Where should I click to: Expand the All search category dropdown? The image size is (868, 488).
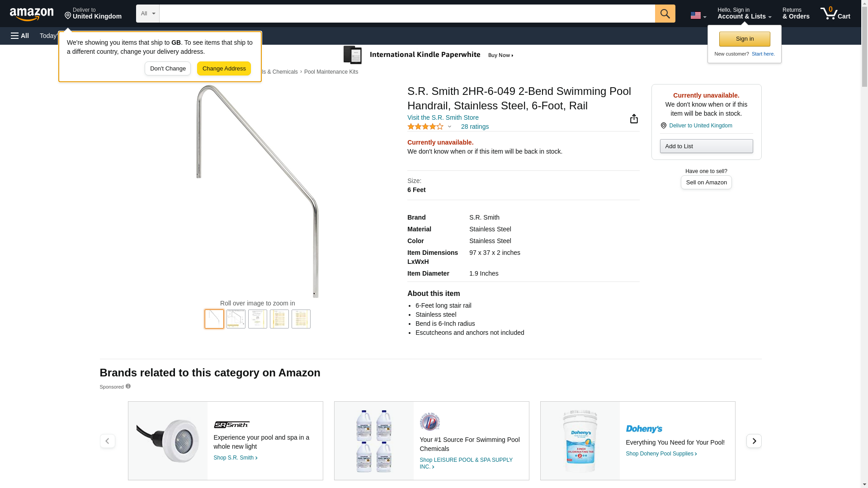(147, 14)
